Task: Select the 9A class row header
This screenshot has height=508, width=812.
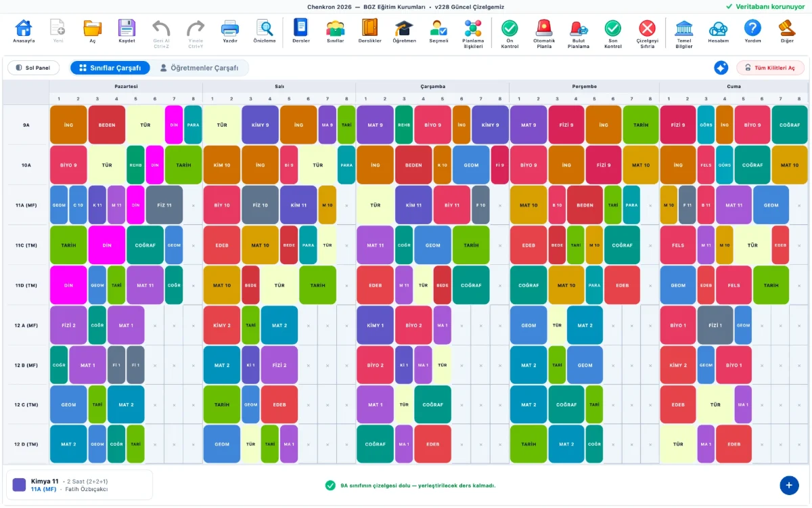Action: [x=26, y=125]
